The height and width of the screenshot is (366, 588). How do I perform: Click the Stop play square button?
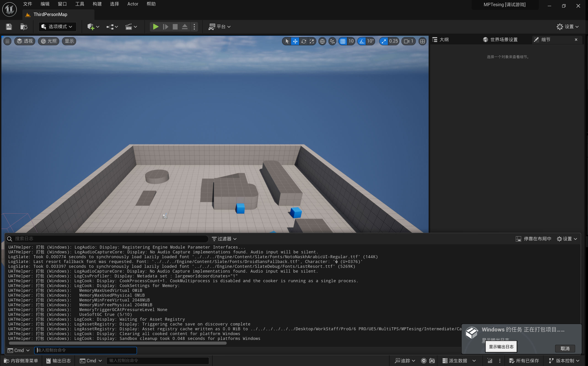pos(175,27)
